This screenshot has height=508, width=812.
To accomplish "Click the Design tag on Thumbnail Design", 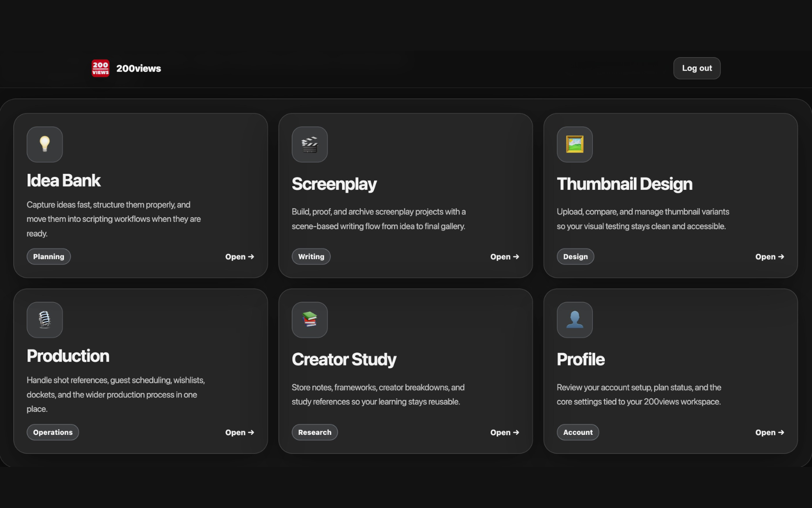I will (575, 257).
